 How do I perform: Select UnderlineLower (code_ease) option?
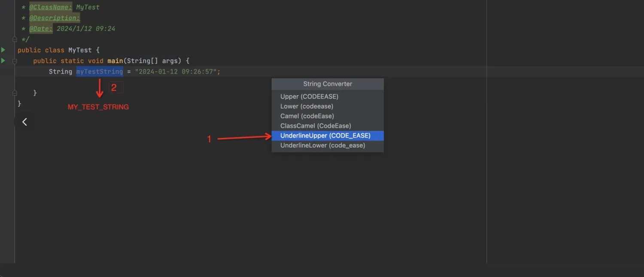322,145
